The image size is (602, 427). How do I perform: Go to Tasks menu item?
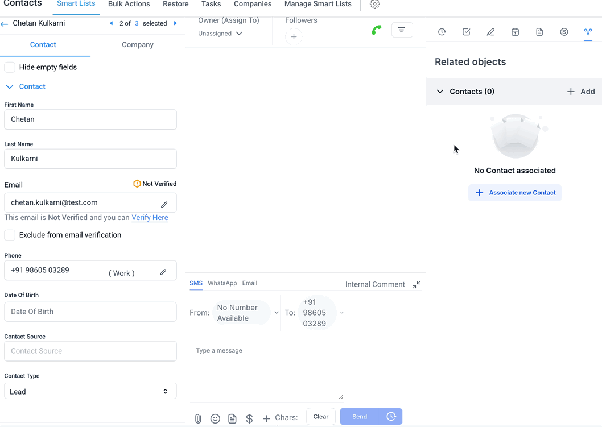pos(211,4)
